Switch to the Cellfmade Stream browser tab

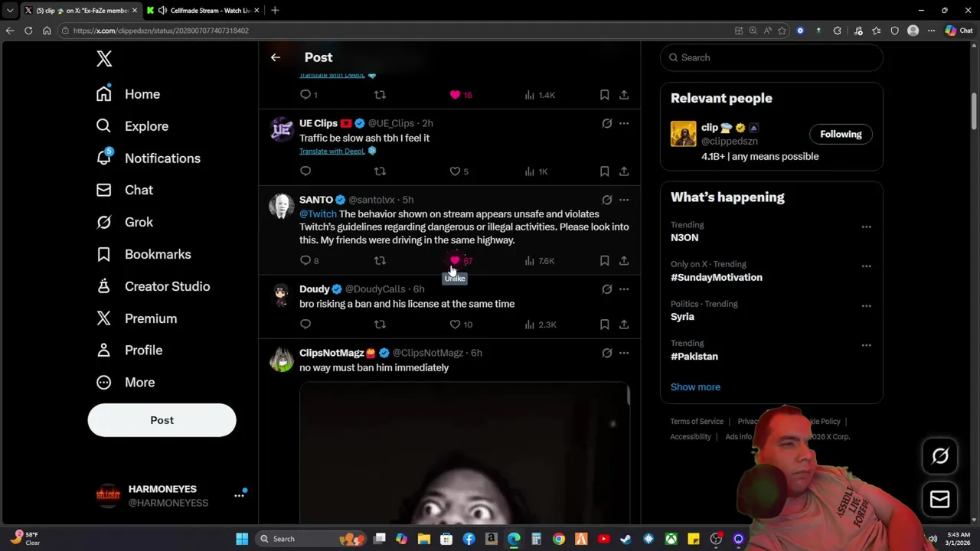coord(204,10)
